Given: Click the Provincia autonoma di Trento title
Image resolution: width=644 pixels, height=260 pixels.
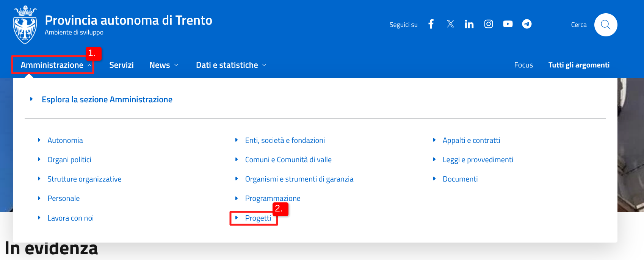Looking at the screenshot, I should click(x=128, y=20).
